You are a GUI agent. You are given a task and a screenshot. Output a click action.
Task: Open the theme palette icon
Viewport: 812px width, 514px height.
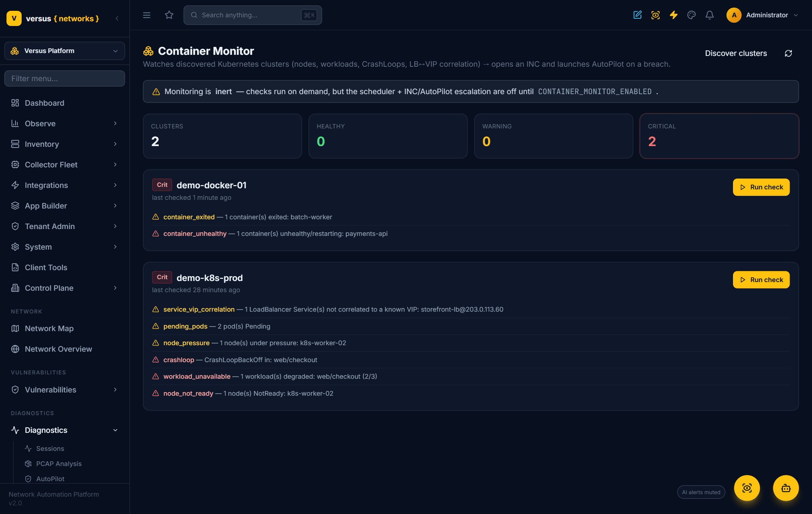pos(691,15)
